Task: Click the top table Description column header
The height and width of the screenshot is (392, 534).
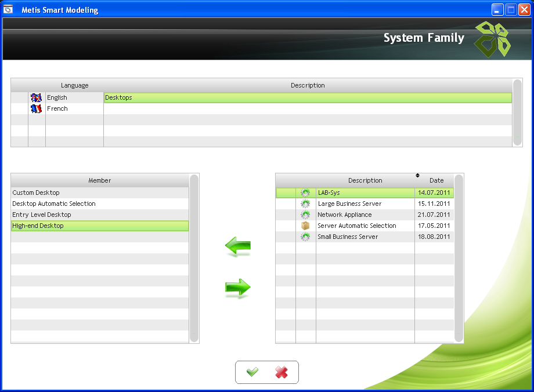Action: pyautogui.click(x=308, y=85)
